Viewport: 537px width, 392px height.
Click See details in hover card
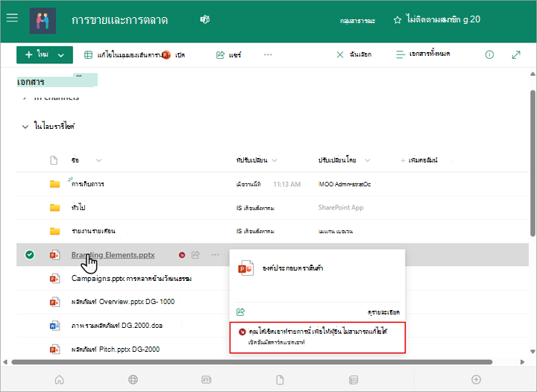383,312
